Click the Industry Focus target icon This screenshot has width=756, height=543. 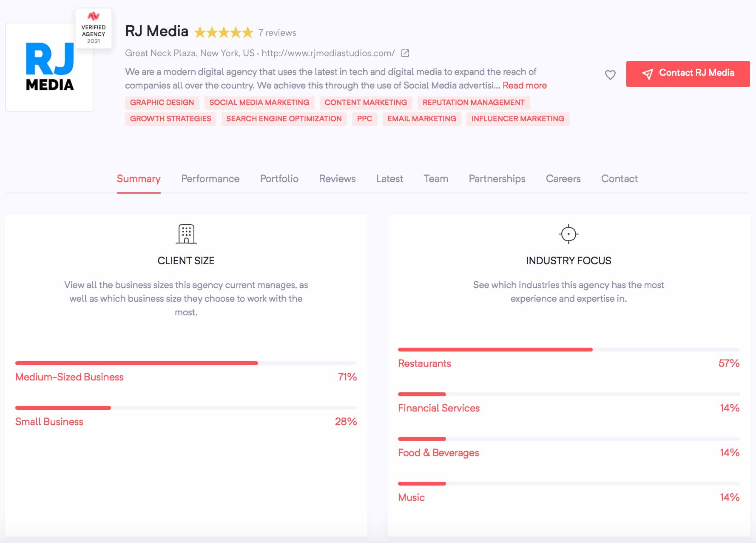pyautogui.click(x=568, y=234)
